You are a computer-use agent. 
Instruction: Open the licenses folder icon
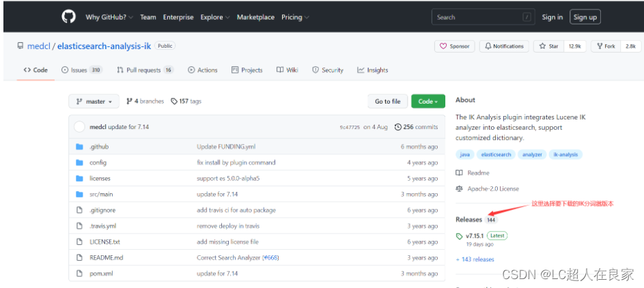tap(80, 178)
